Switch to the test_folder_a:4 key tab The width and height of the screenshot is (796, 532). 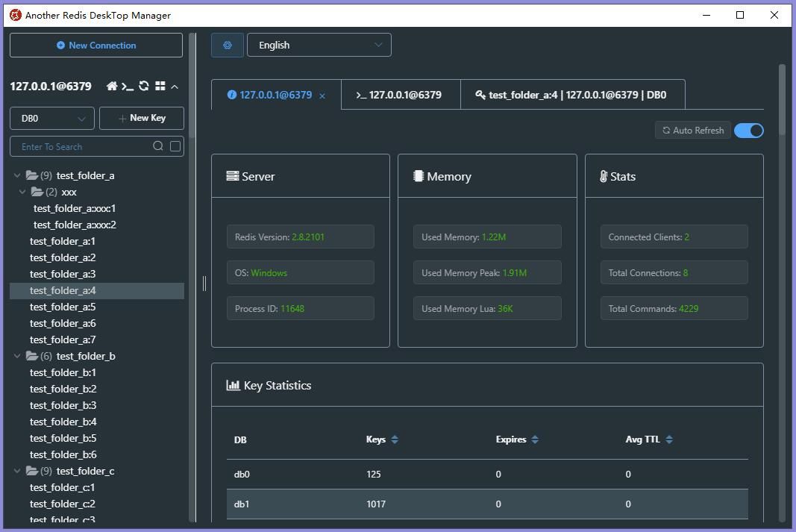pos(573,95)
